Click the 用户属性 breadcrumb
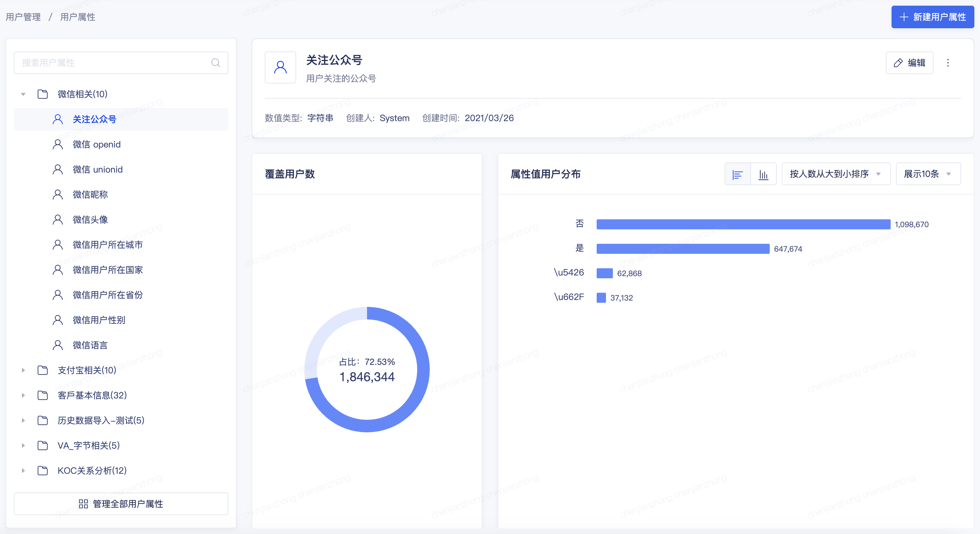Image resolution: width=980 pixels, height=534 pixels. point(77,17)
